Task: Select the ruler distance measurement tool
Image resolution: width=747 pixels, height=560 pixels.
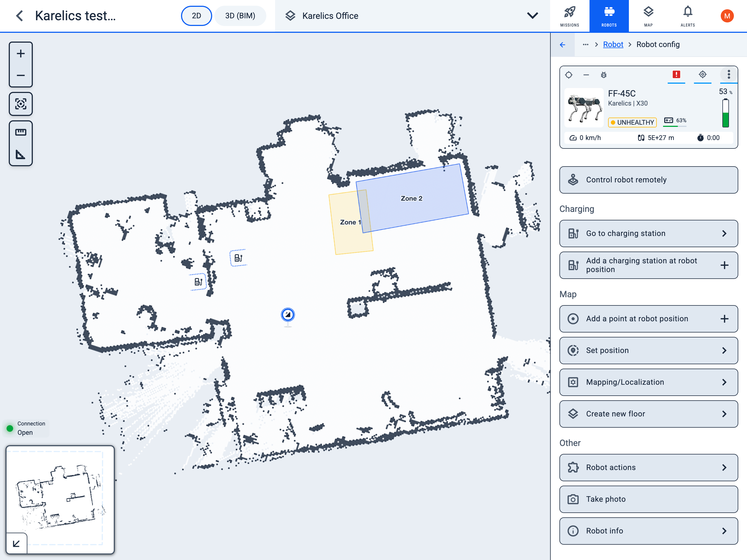Action: point(21,132)
